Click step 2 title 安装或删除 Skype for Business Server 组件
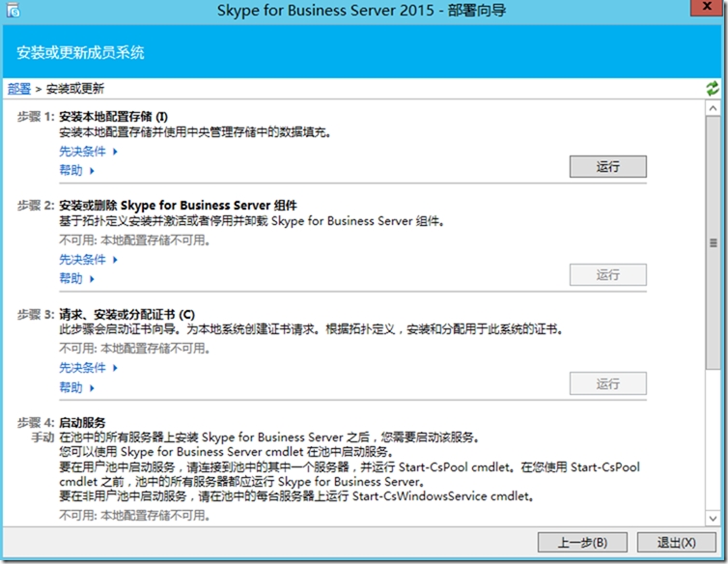This screenshot has width=728, height=564. click(178, 206)
